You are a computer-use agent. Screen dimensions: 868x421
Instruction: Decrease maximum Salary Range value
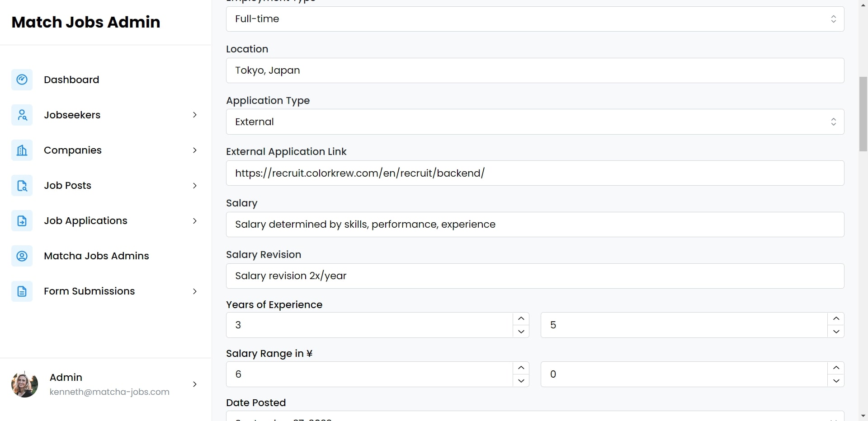tap(836, 381)
